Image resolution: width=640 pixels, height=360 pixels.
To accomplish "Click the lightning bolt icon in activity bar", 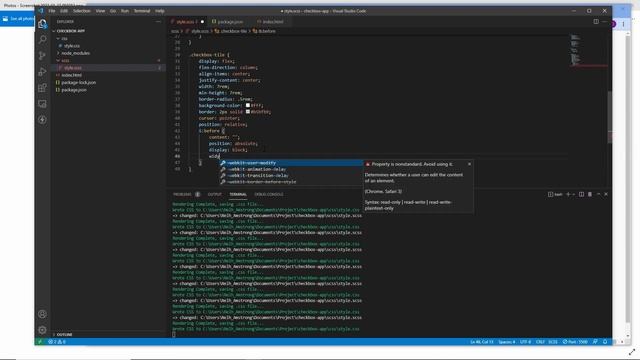I will [42, 120].
